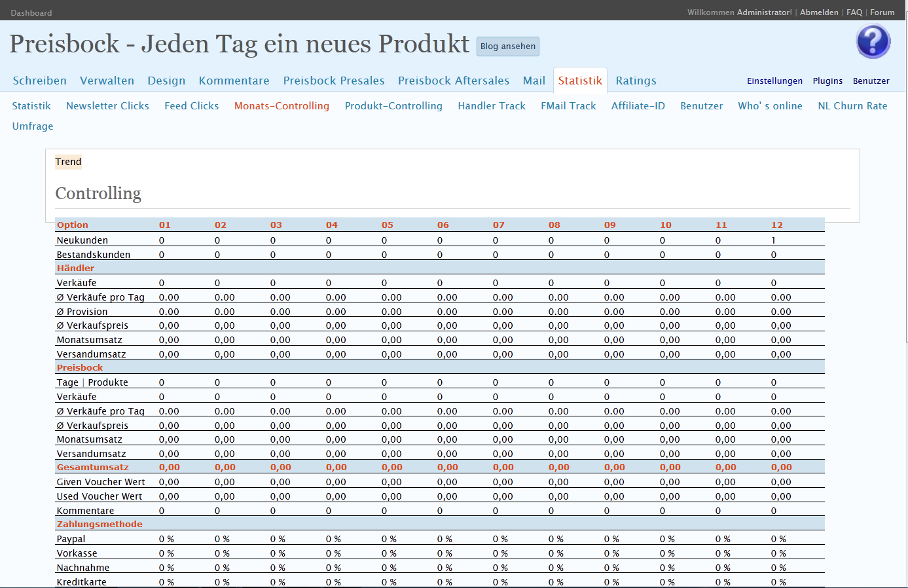The width and height of the screenshot is (908, 588).
Task: Click the Trend link above Controlling
Action: (x=68, y=162)
